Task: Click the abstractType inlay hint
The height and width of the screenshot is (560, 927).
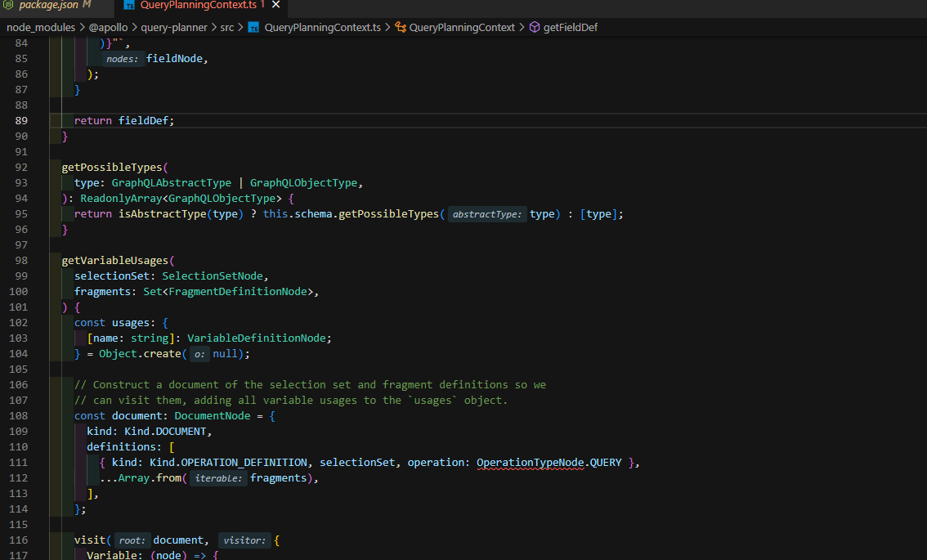Action: click(x=487, y=214)
